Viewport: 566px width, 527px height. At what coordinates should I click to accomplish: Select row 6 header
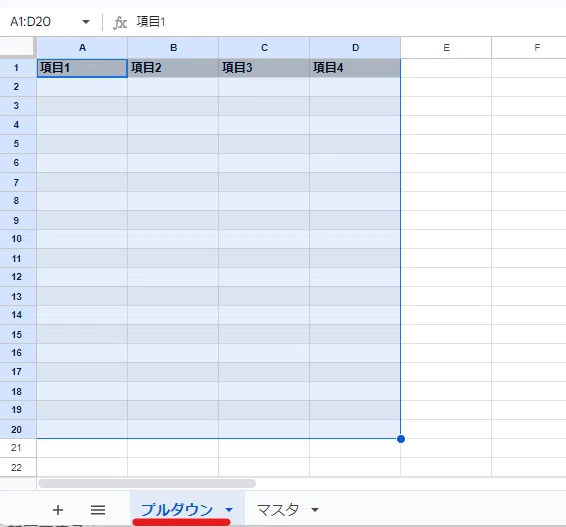[18, 163]
